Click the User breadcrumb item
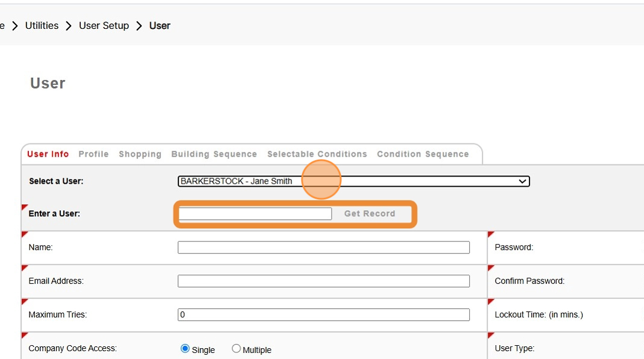Viewport: 644px width, 359px height. click(160, 25)
